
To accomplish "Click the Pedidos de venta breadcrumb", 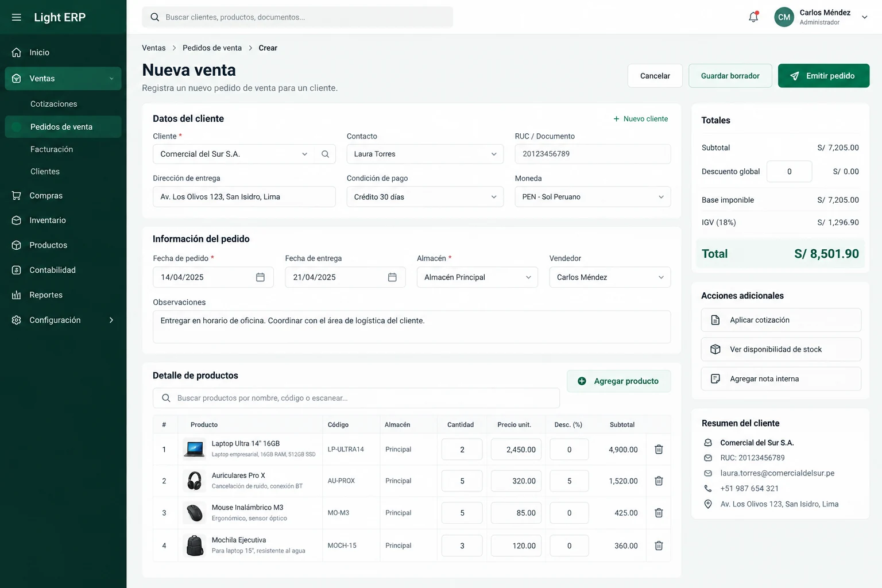I will (x=212, y=48).
